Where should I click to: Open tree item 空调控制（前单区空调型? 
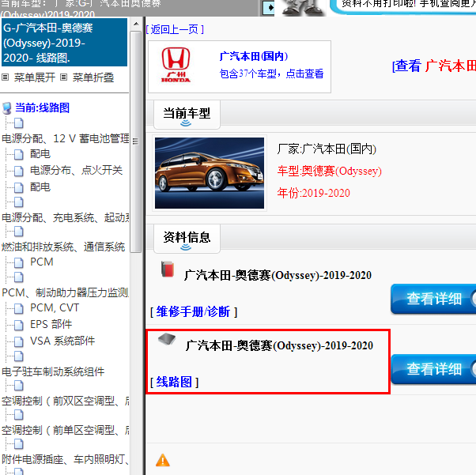[x=66, y=430]
